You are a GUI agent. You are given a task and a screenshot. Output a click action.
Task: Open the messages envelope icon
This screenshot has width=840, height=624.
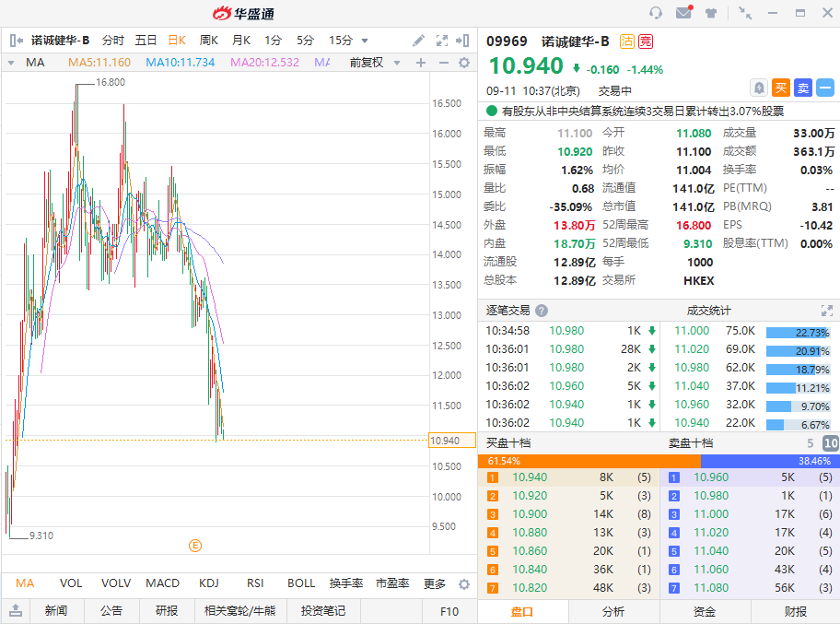coord(684,12)
